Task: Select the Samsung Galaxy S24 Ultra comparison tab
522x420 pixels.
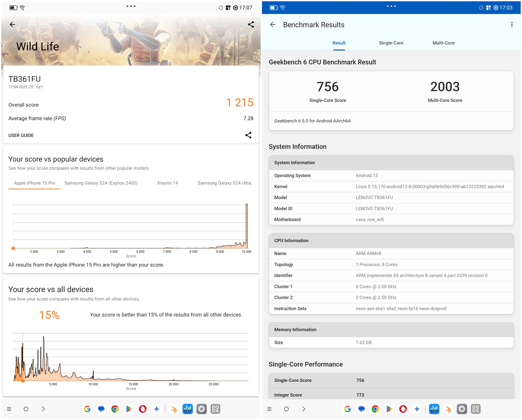Action: coord(224,183)
